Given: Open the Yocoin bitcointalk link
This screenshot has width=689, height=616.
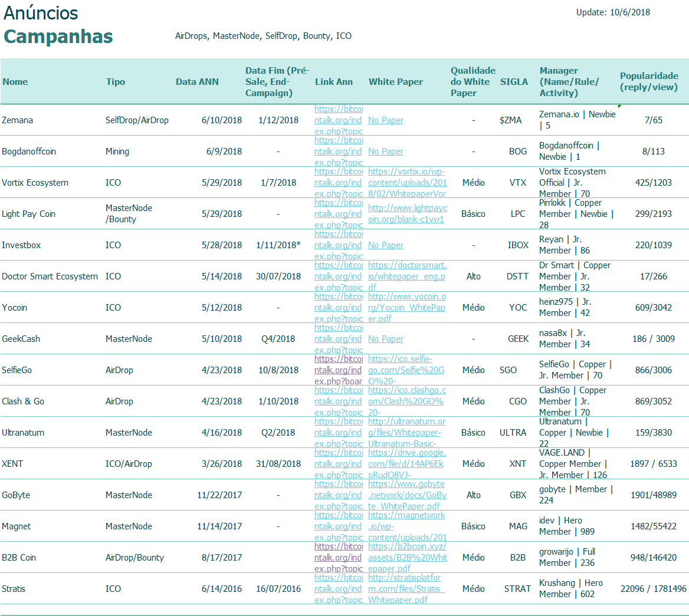Looking at the screenshot, I should [x=339, y=307].
